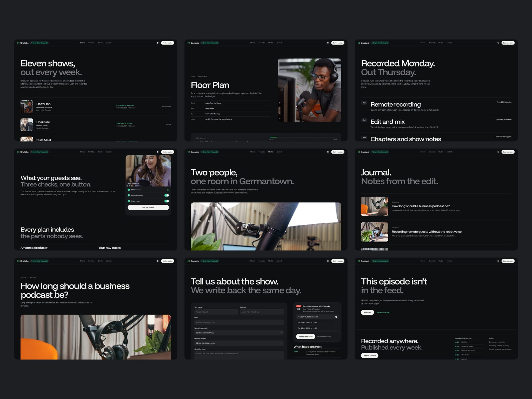Expand the Monthly budget dropdown
The height and width of the screenshot is (399, 532).
239,343
